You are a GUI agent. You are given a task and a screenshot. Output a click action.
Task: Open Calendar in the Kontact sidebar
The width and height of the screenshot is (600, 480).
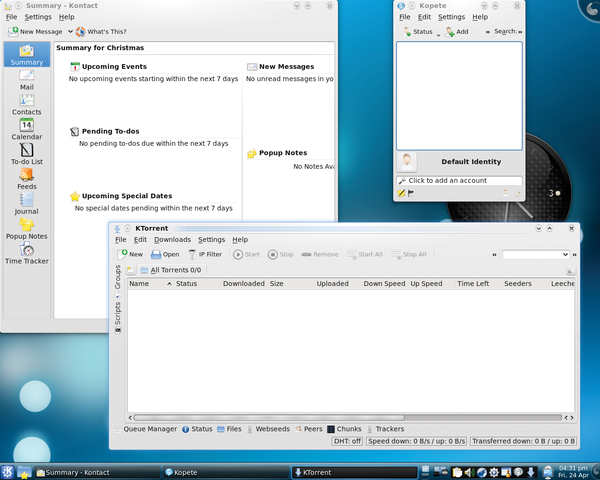pos(27,130)
